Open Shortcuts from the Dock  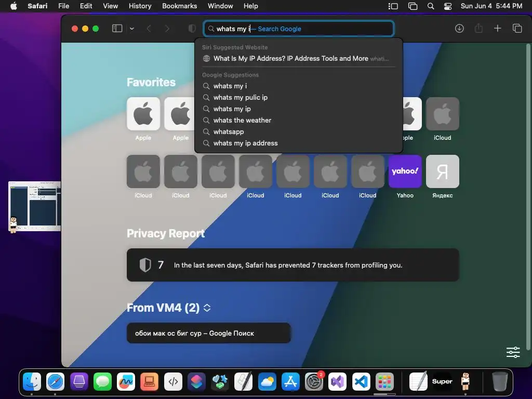[x=196, y=381]
